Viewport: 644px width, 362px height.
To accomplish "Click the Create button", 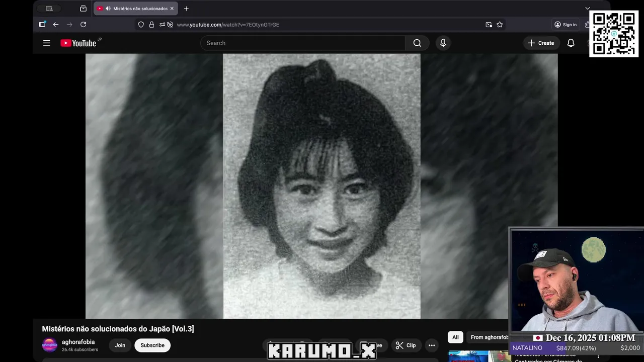I will click(541, 43).
